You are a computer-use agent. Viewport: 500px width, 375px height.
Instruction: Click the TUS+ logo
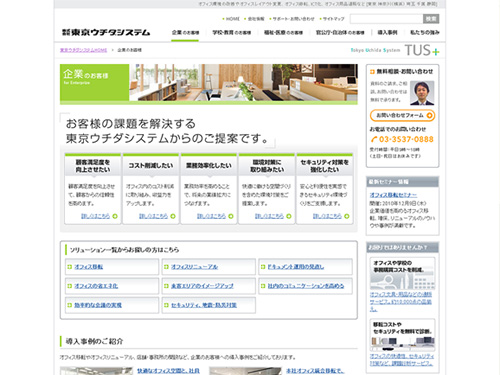pos(422,50)
